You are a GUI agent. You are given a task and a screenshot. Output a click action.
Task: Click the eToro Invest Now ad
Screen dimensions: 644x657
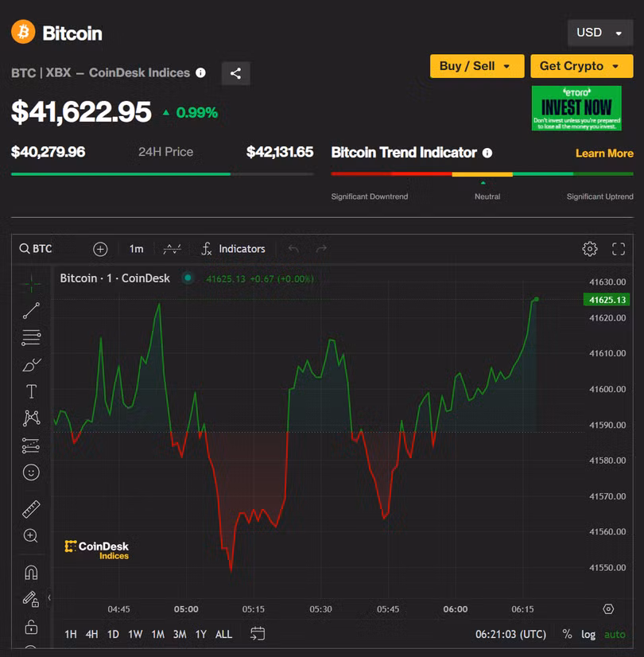click(576, 108)
